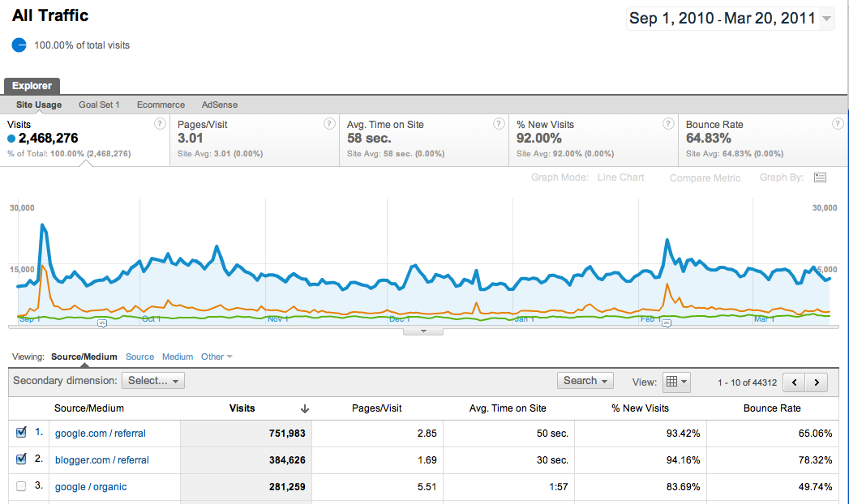Click help icon beside Bounce Rate

click(838, 124)
